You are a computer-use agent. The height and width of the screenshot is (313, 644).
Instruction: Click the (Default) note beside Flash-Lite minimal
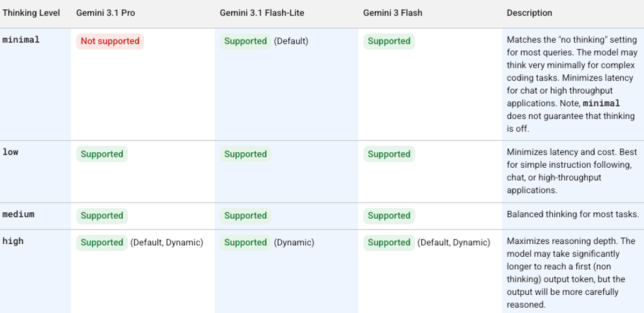[x=291, y=41]
